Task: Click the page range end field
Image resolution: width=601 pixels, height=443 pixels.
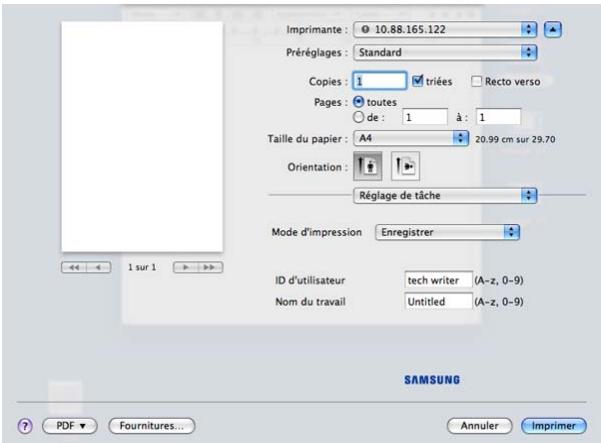Action: point(498,117)
